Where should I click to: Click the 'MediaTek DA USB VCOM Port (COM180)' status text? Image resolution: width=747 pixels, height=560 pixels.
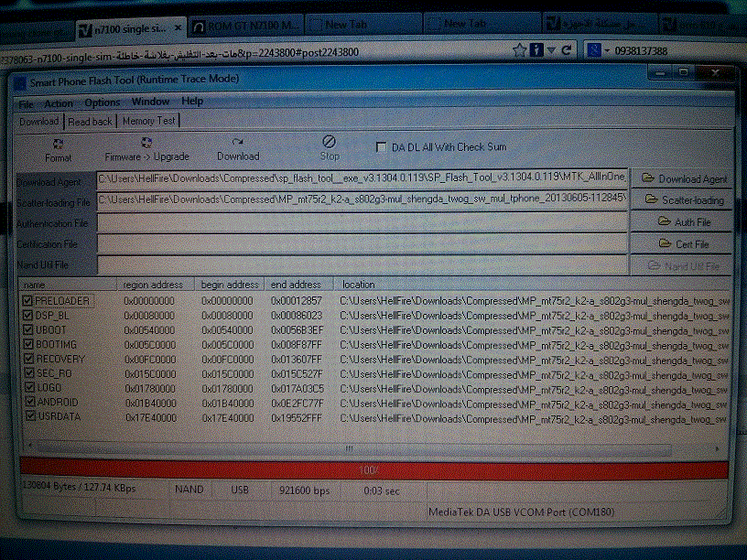pos(521,512)
